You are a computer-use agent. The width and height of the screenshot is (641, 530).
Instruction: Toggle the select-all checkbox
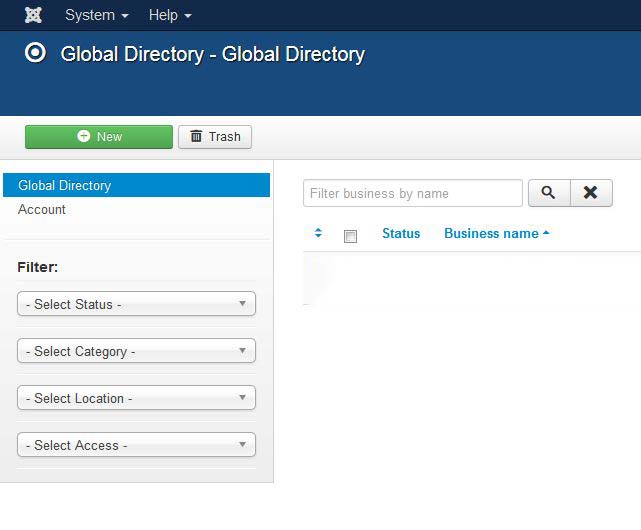(350, 236)
